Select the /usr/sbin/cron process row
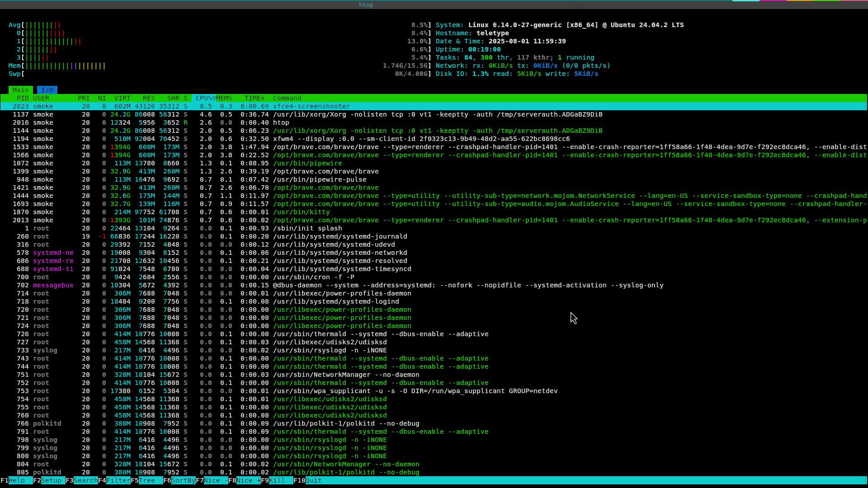The image size is (868, 488). click(x=434, y=277)
